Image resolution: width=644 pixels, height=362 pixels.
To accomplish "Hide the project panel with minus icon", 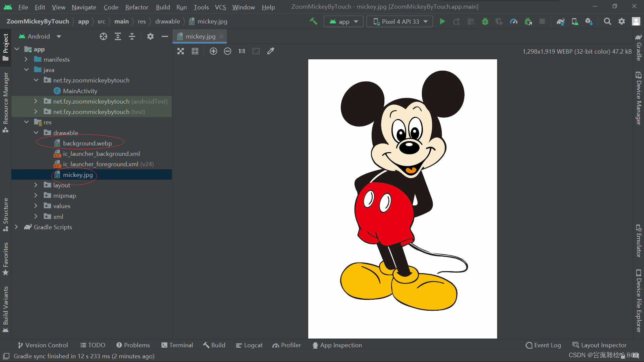I will click(x=165, y=37).
